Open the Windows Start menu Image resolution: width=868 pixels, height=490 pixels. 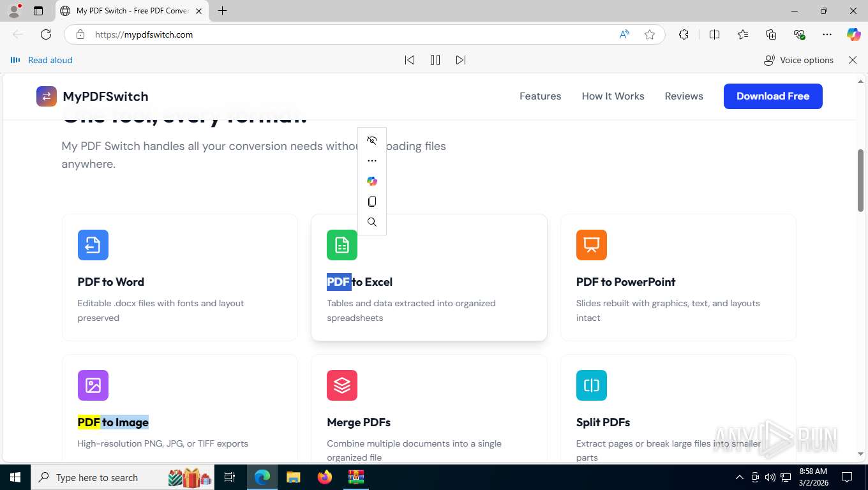pos(15,477)
